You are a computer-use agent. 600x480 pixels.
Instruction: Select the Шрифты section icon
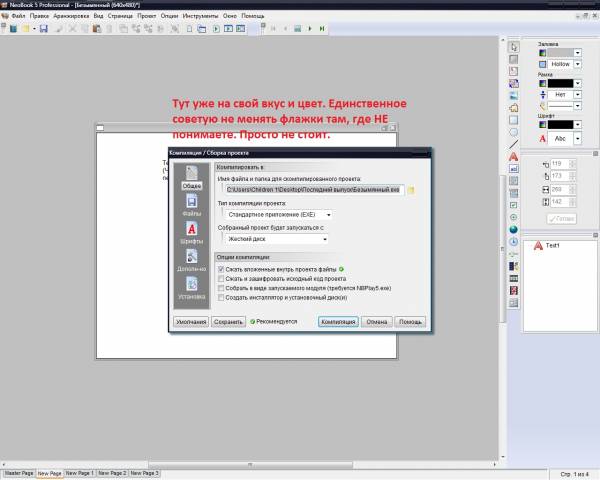pyautogui.click(x=190, y=232)
